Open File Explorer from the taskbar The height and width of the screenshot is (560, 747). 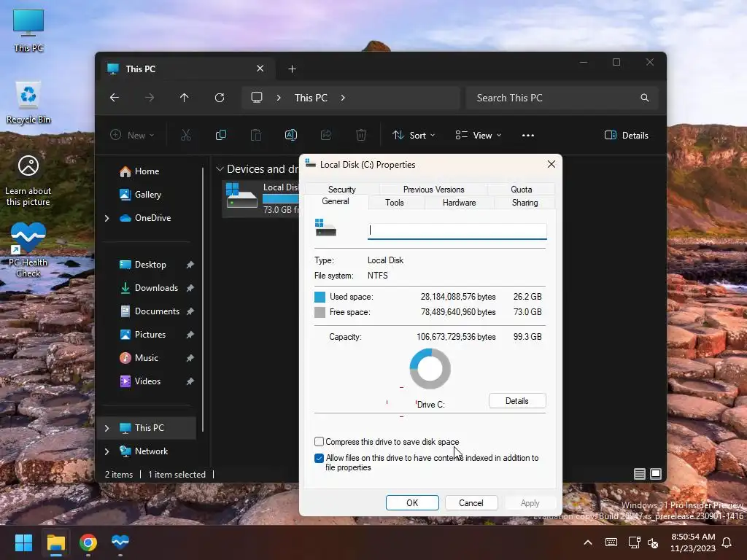tap(55, 542)
